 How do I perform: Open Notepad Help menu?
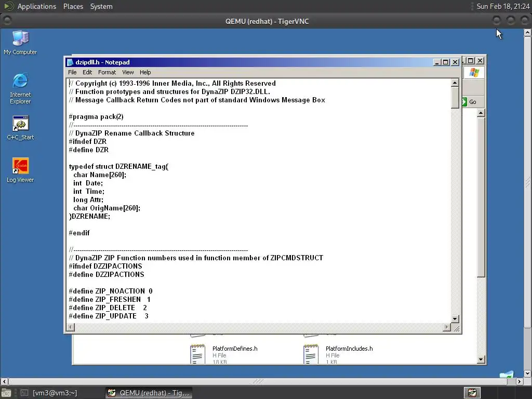pos(145,72)
